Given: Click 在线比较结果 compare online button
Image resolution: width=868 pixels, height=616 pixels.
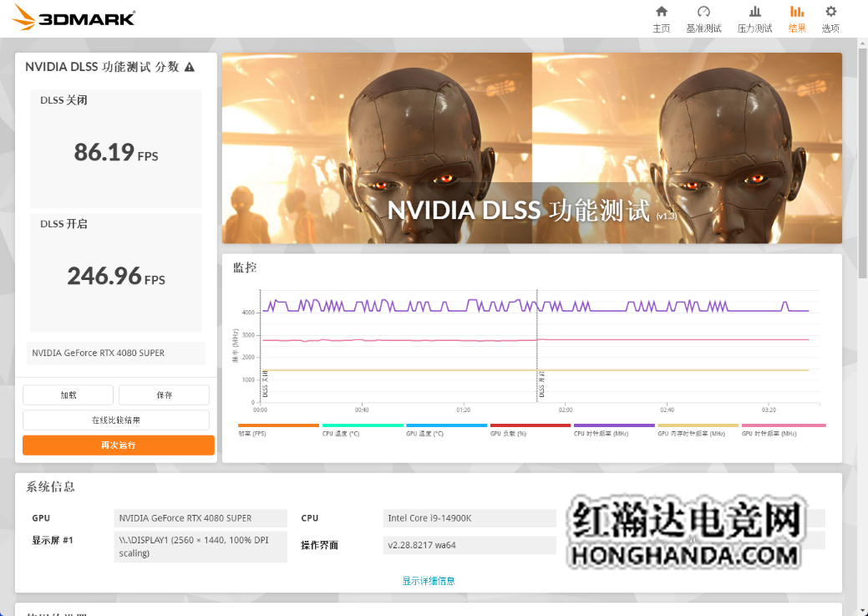Looking at the screenshot, I should coord(115,420).
